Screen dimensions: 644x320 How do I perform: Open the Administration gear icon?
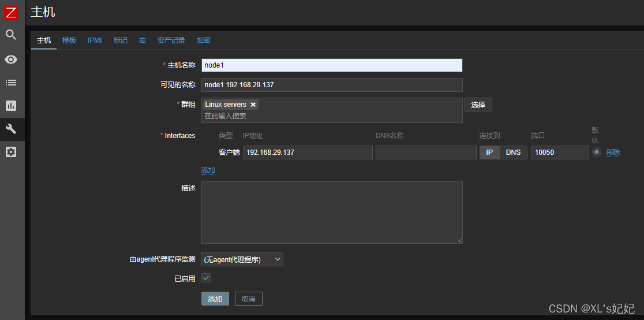point(11,152)
